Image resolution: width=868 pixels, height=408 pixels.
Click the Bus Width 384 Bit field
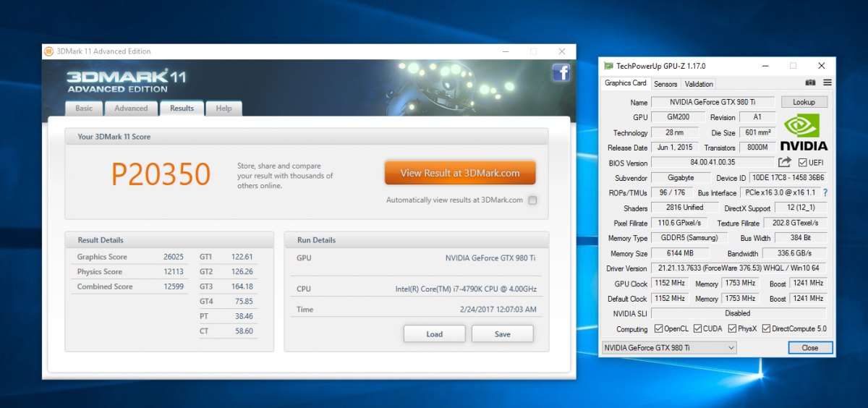pyautogui.click(x=801, y=238)
